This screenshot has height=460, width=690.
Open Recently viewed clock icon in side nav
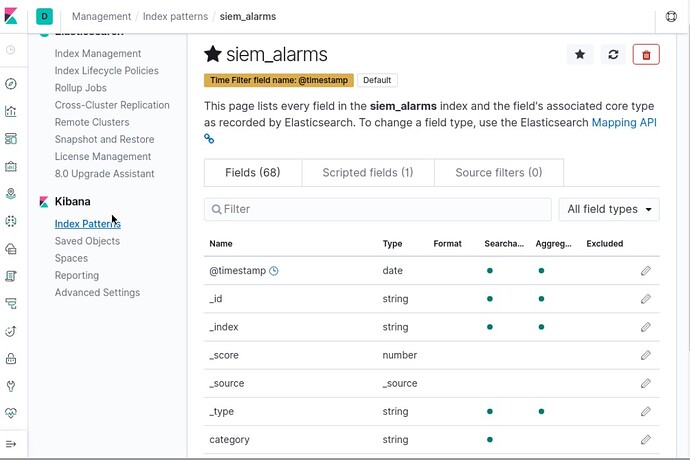(x=11, y=50)
